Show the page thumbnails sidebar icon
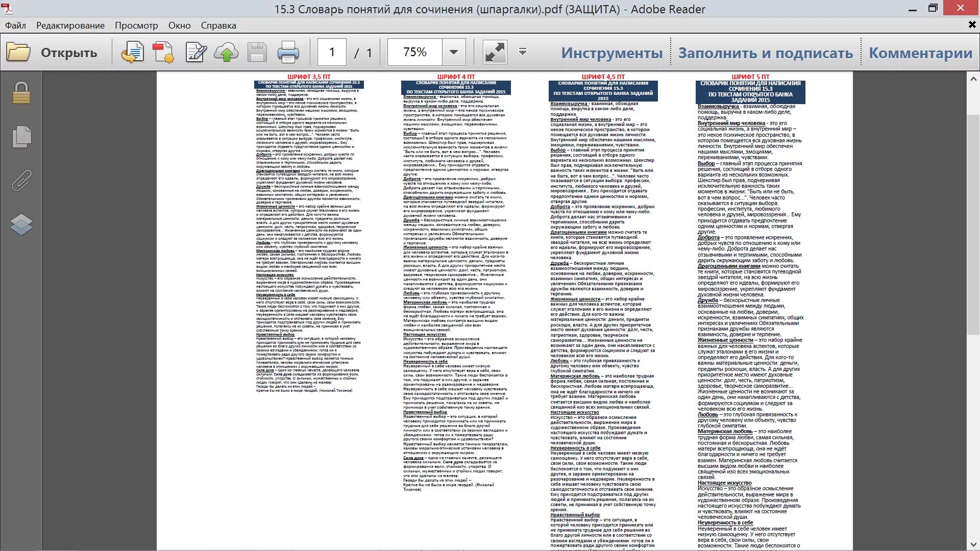This screenshot has height=551, width=980. coord(21,136)
